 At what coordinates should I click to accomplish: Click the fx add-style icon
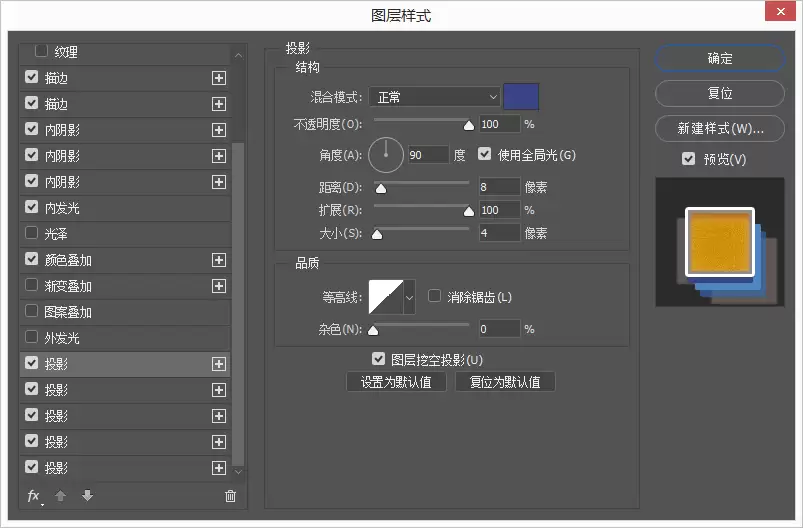pyautogui.click(x=34, y=496)
